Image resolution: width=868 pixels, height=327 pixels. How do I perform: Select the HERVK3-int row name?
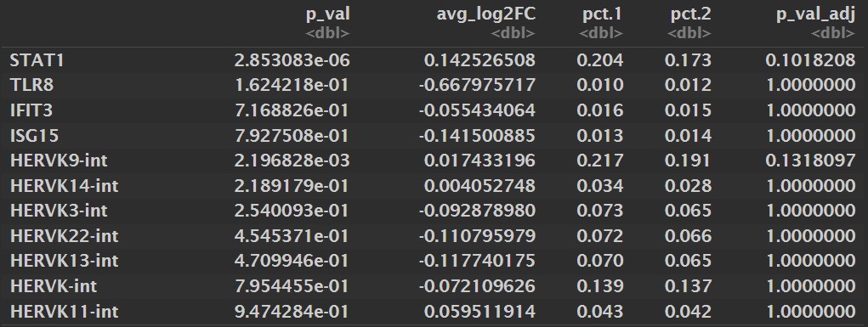(59, 211)
